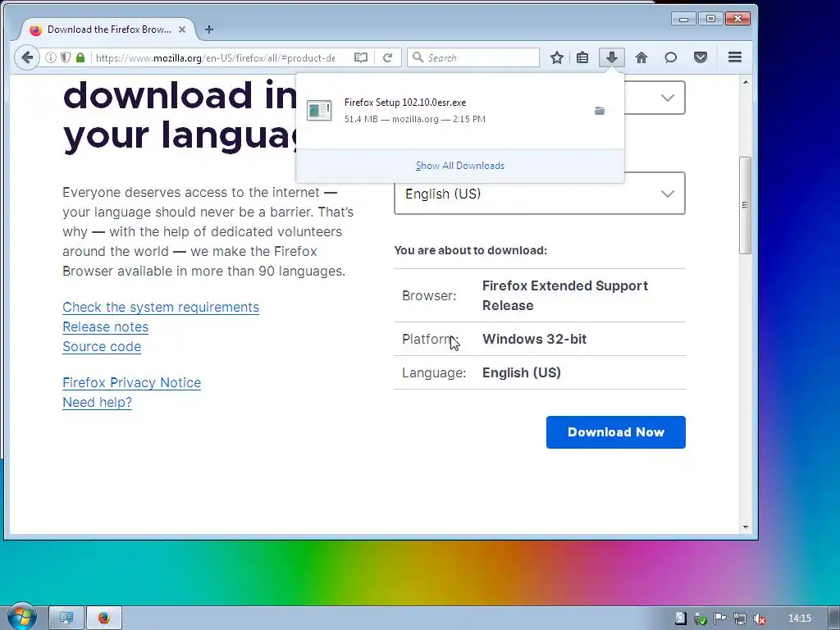Open the Windows Start menu
Image resolution: width=840 pixels, height=630 pixels.
pyautogui.click(x=21, y=616)
